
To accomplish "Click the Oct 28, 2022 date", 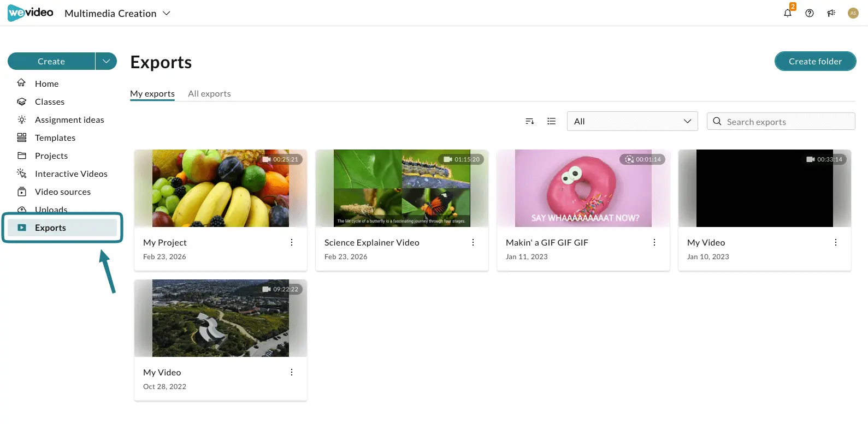I will coord(164,386).
